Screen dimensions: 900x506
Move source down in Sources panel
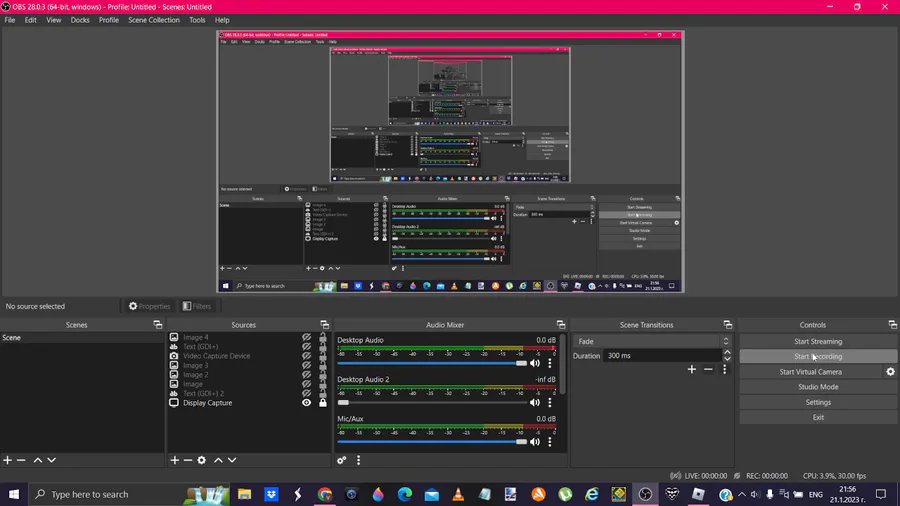(x=232, y=460)
